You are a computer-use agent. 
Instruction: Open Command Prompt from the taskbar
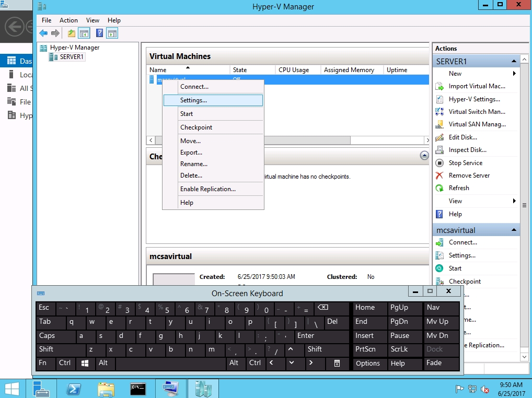point(138,389)
